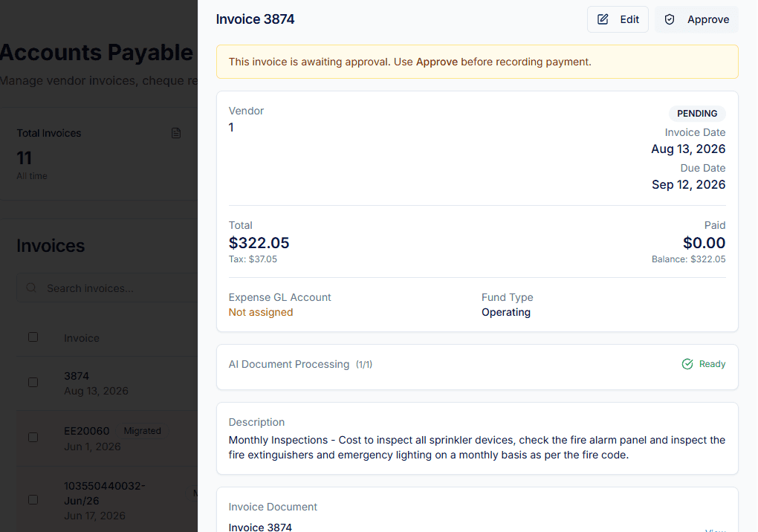This screenshot has height=532, width=758.
Task: Click the Operating fund type value
Action: point(505,312)
